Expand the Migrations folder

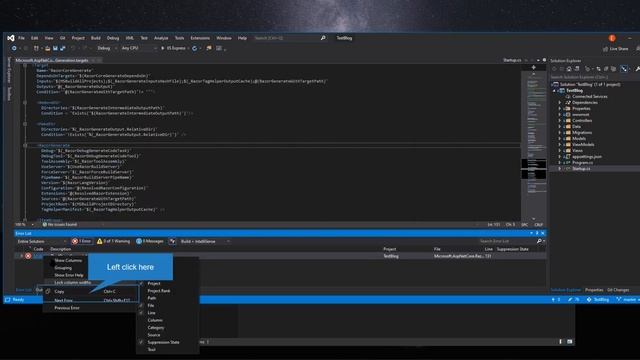click(560, 133)
